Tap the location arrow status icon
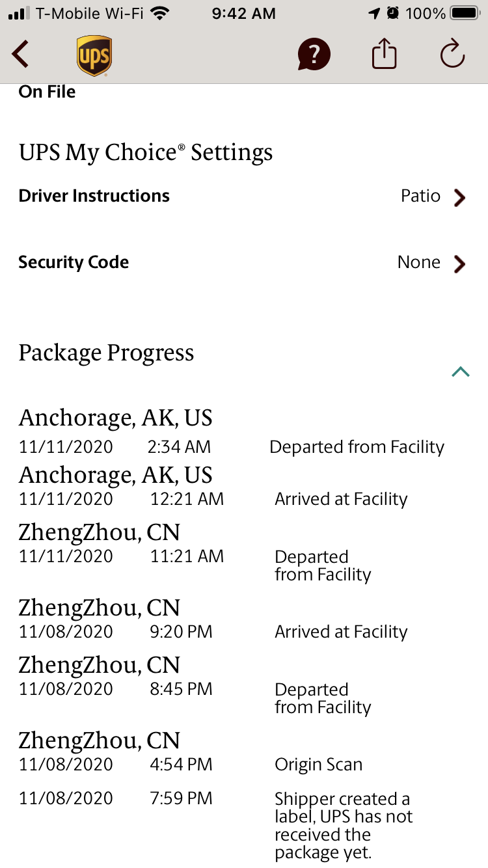The width and height of the screenshot is (488, 868). point(374,13)
